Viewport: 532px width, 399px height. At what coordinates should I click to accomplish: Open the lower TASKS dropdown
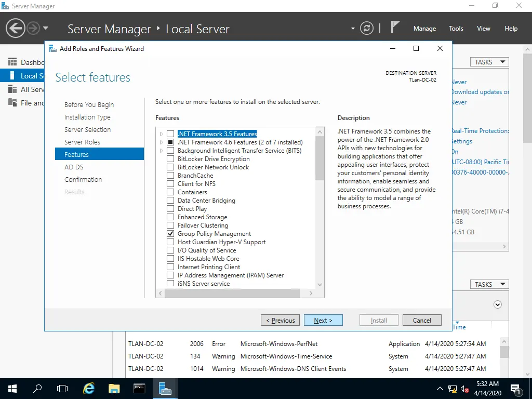[x=489, y=284]
